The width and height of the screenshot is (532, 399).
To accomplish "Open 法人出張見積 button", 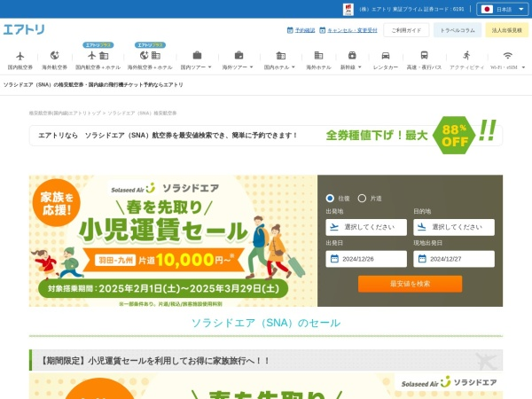I will [506, 30].
